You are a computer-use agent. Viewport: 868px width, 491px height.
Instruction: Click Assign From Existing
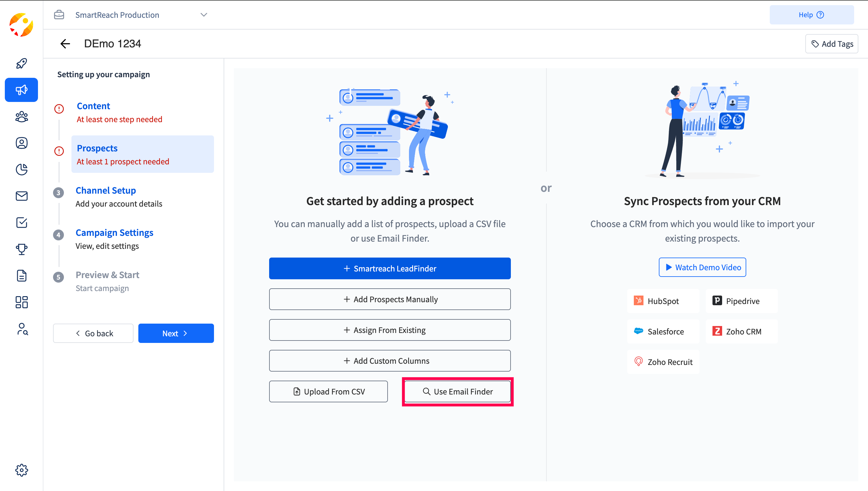pyautogui.click(x=390, y=330)
